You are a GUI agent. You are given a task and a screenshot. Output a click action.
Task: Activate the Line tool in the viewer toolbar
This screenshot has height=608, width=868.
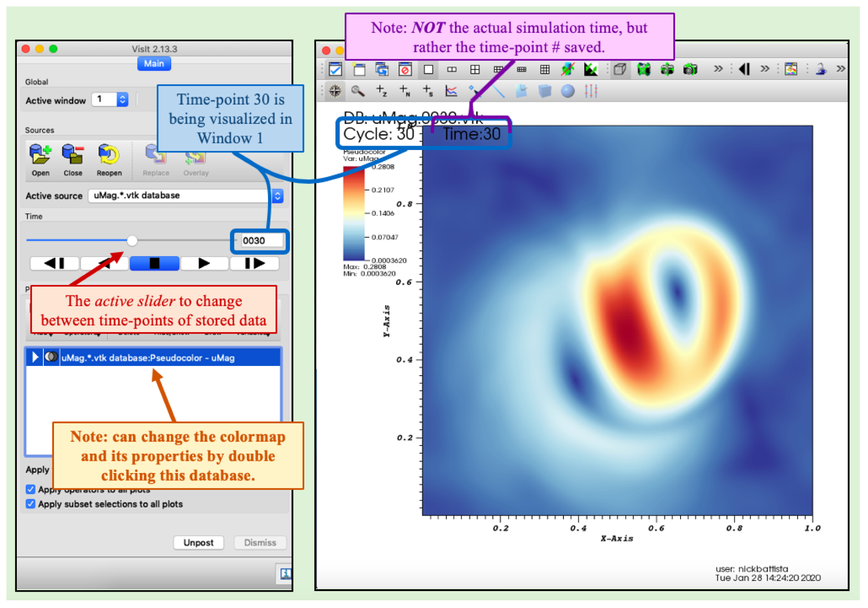click(498, 91)
